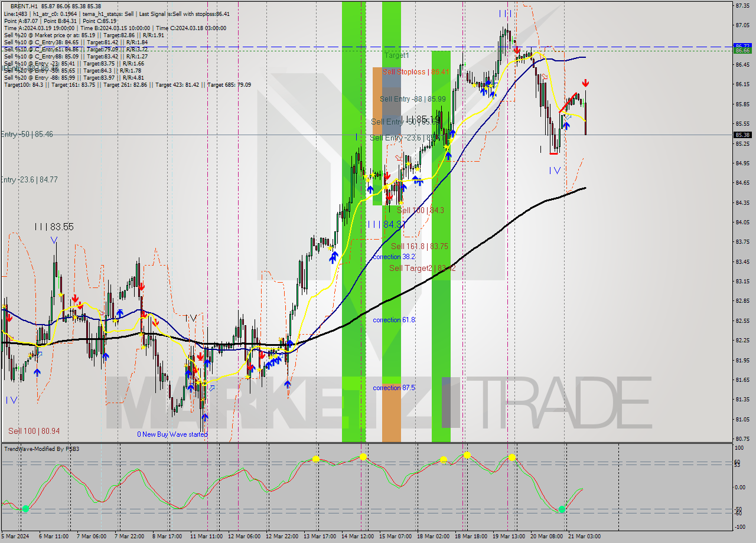Select the 'correction 87.5' label
Image resolution: width=756 pixels, height=543 pixels.
pos(394,388)
